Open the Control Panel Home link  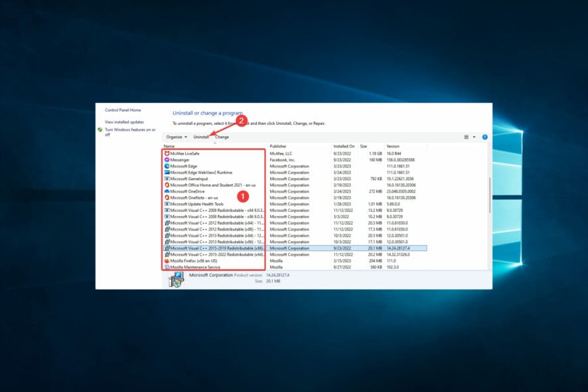point(123,110)
